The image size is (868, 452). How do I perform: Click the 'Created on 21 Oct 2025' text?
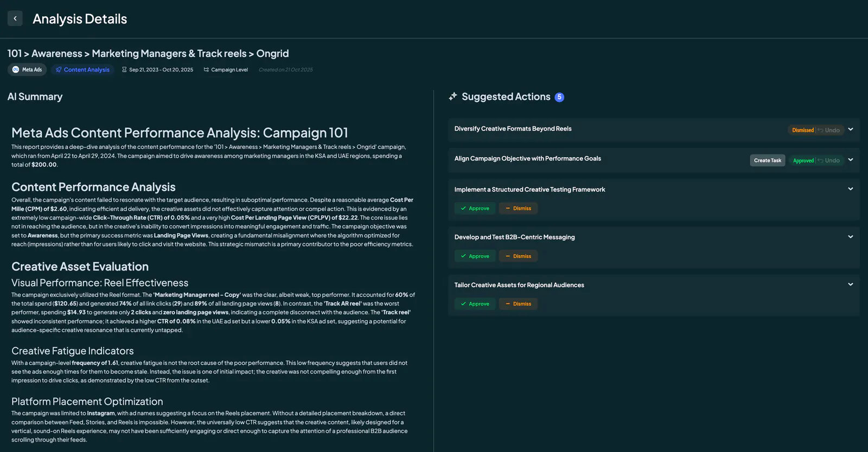pyautogui.click(x=286, y=69)
